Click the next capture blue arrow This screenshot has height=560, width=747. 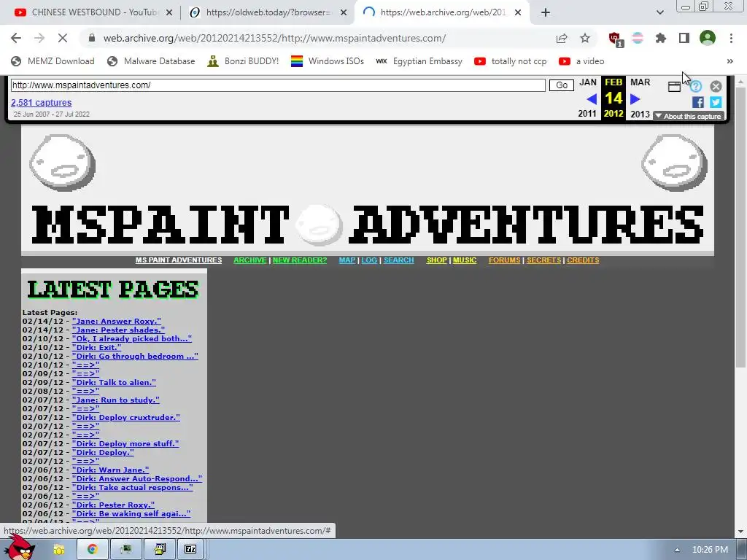[x=635, y=99]
